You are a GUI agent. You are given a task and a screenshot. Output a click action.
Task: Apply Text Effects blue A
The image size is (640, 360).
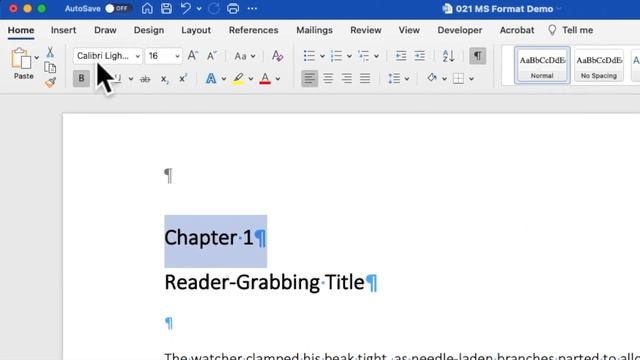(211, 78)
